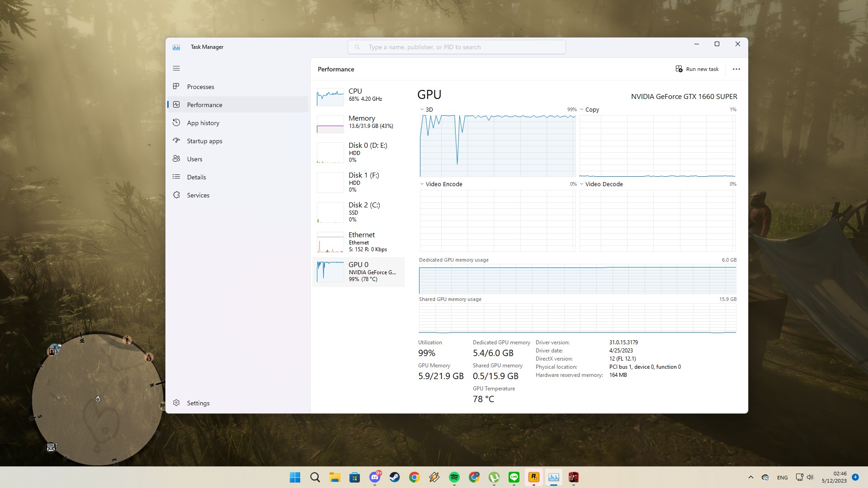This screenshot has width=868, height=488.
Task: Open Steam from the taskbar
Action: [x=395, y=477]
